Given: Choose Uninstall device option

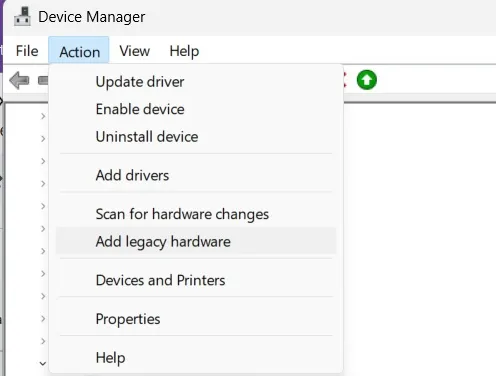Looking at the screenshot, I should pos(196,137).
